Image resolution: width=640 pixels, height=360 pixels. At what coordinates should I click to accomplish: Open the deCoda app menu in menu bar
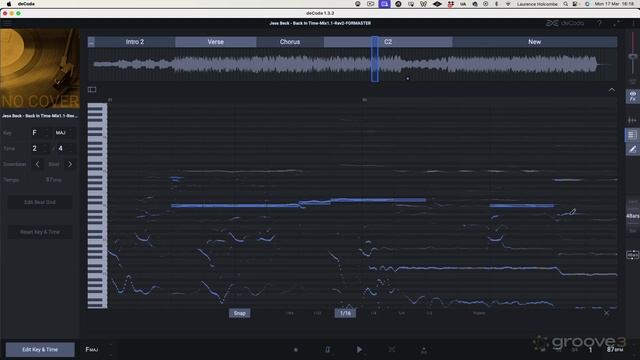coord(26,4)
